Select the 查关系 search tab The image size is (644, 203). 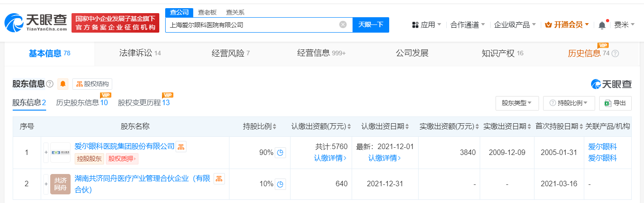point(235,12)
